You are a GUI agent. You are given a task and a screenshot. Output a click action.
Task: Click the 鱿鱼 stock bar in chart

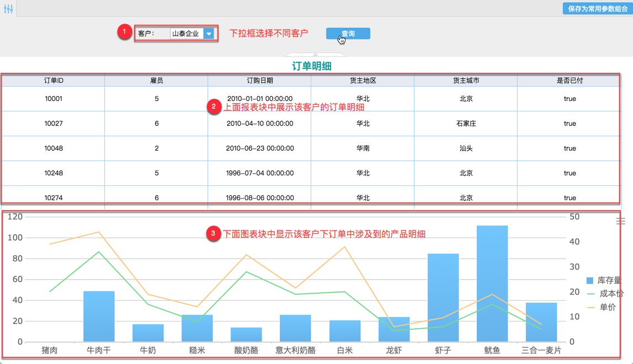[492, 283]
